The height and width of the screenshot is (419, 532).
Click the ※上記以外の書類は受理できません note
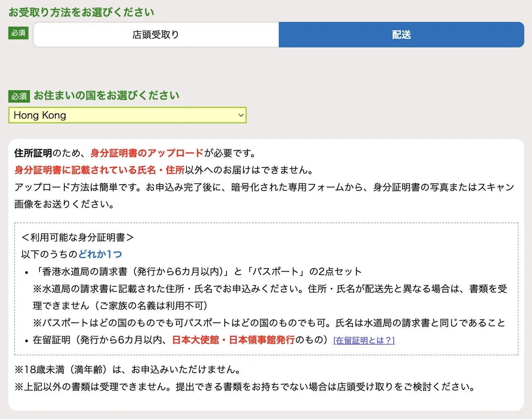pos(245,387)
